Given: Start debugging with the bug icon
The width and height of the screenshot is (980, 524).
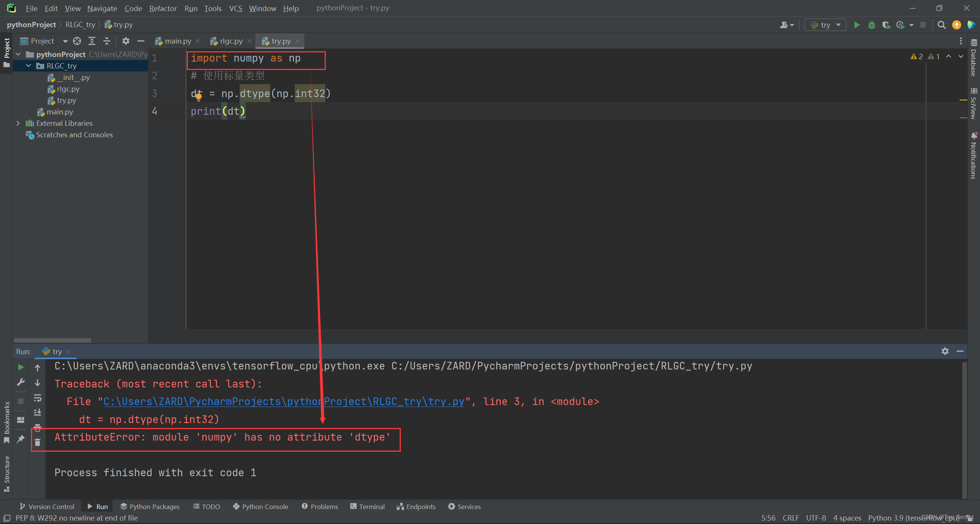Looking at the screenshot, I should coord(872,25).
